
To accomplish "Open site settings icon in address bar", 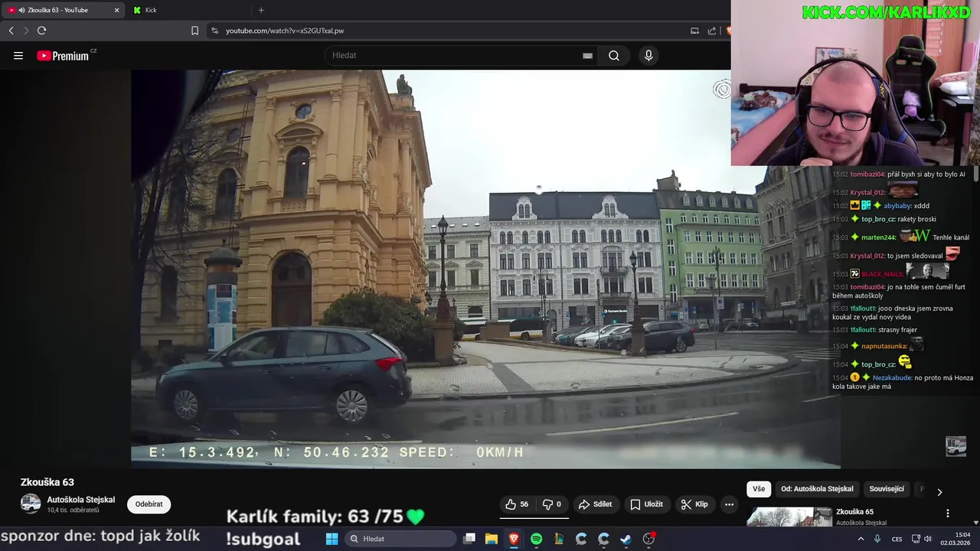I will click(214, 31).
